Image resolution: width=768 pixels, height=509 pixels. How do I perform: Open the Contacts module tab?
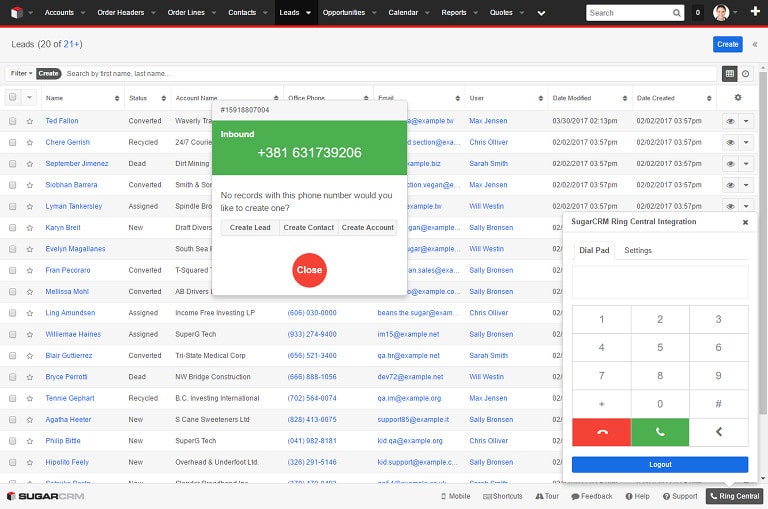[x=242, y=13]
